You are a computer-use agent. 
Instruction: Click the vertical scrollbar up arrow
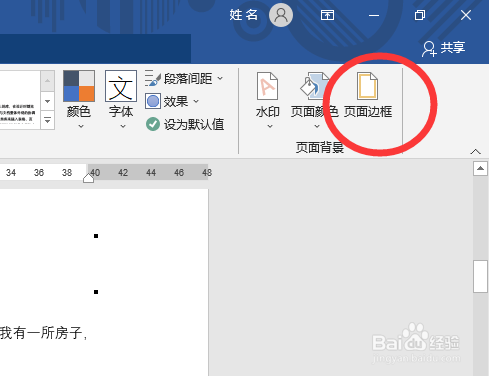pyautogui.click(x=480, y=169)
